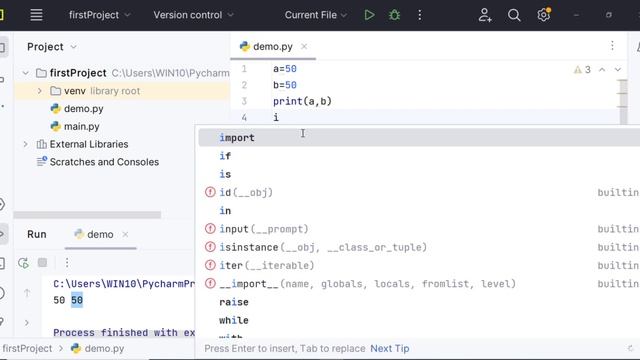Image resolution: width=640 pixels, height=360 pixels.
Task: Open the Current File run configuration dropdown
Action: tap(316, 15)
